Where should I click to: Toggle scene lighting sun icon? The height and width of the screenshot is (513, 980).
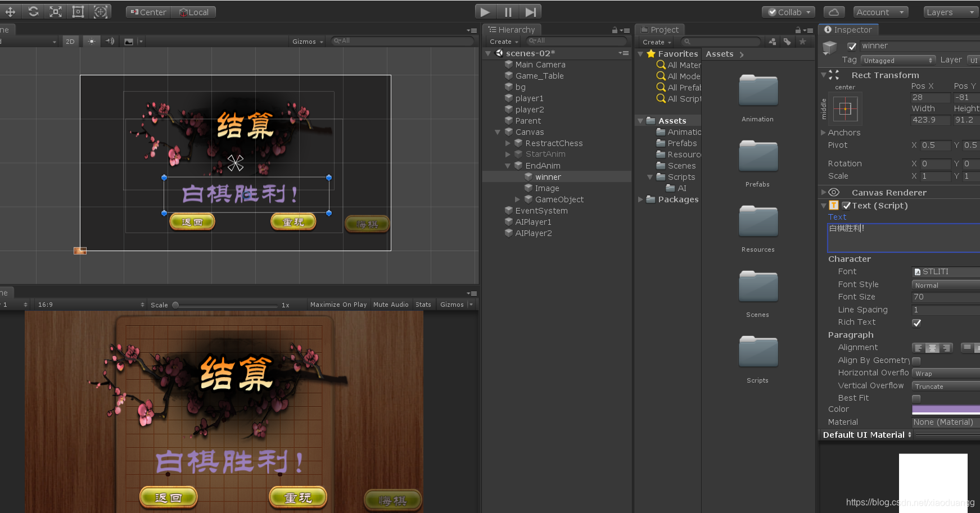click(91, 41)
